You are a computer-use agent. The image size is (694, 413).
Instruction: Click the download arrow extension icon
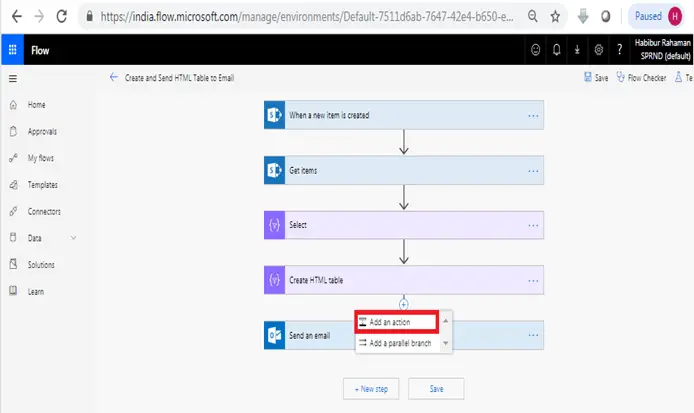583,17
